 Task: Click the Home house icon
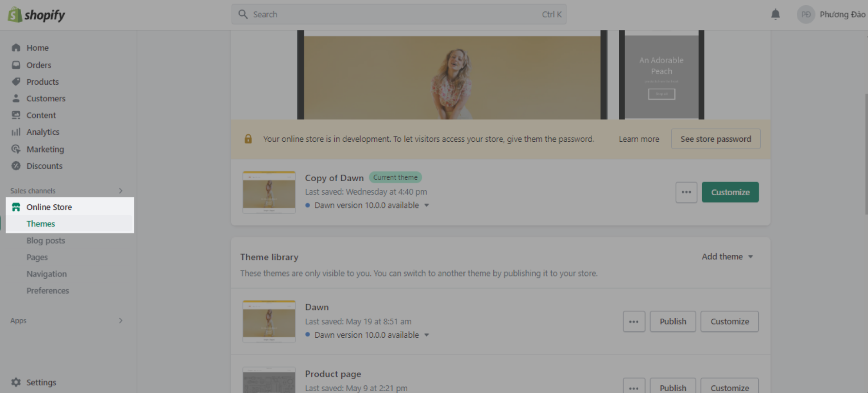[16, 47]
